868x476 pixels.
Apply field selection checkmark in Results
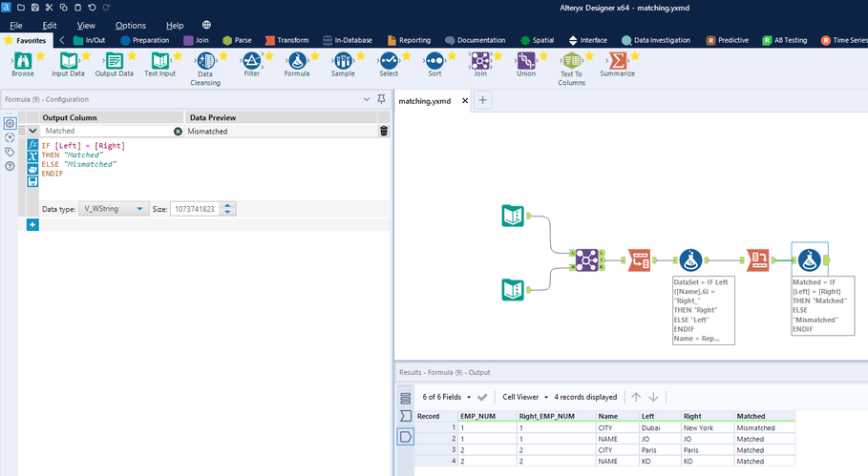482,397
